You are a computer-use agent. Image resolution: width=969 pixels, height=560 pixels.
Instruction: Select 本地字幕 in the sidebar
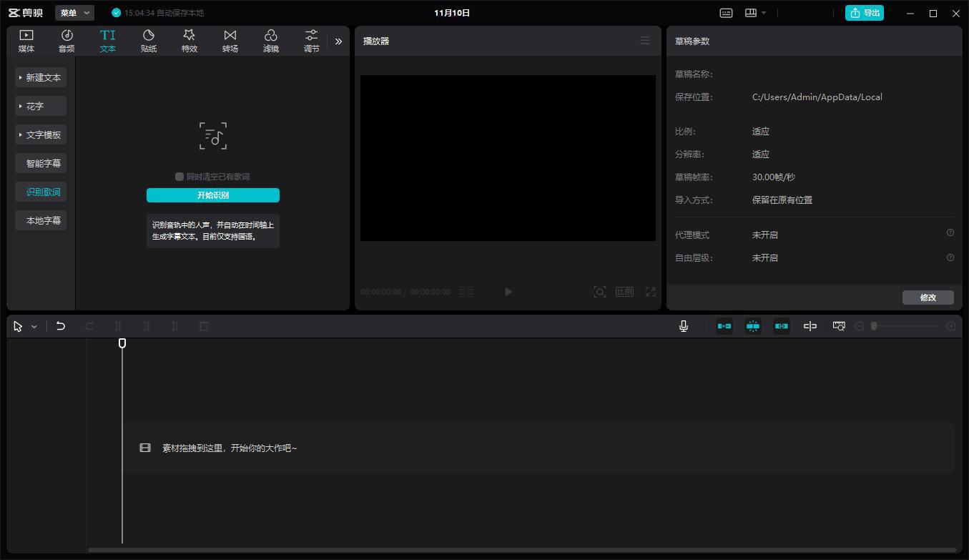coord(41,220)
